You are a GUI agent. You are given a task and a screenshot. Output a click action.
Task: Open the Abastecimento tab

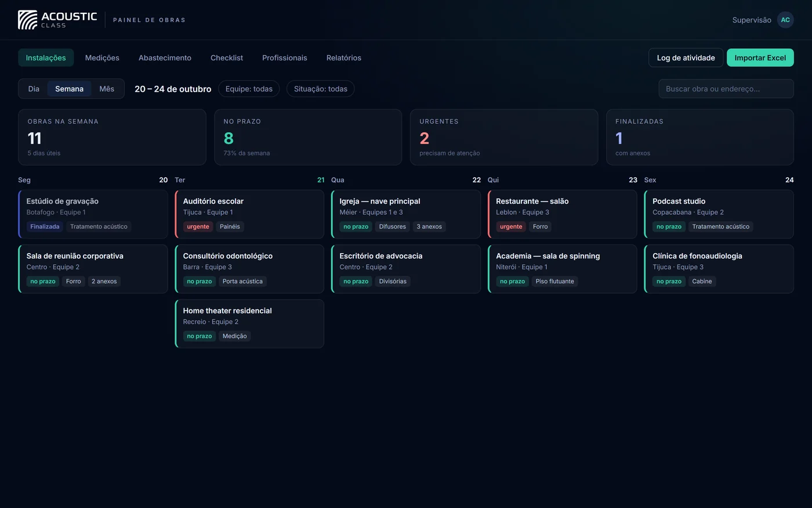point(165,58)
